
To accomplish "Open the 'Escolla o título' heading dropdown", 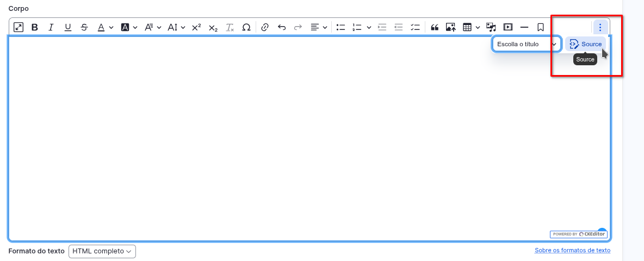I will click(x=527, y=44).
